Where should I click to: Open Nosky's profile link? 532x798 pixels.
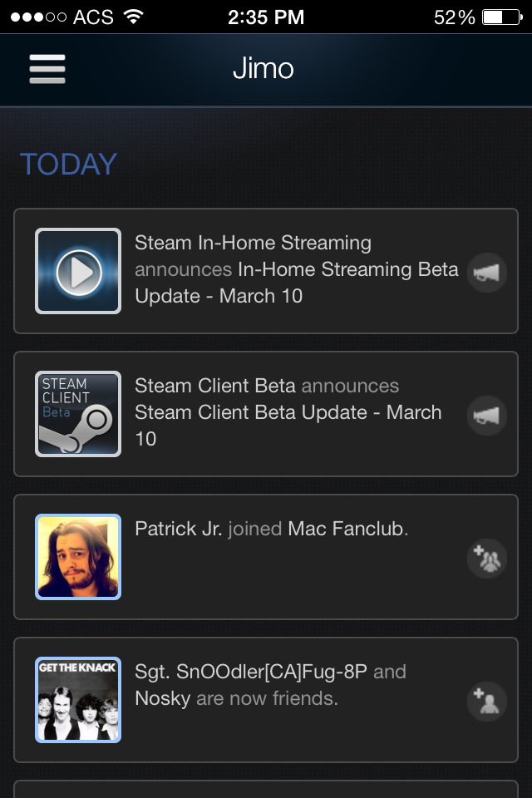click(x=163, y=698)
